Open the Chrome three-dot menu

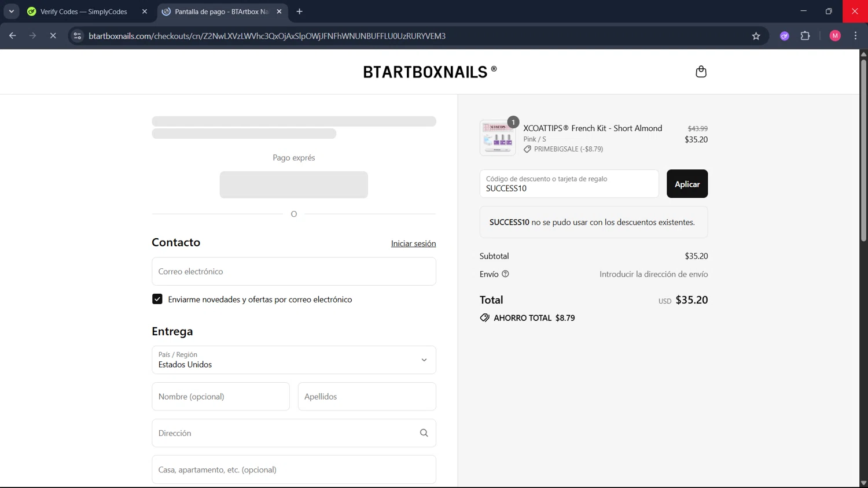pyautogui.click(x=855, y=36)
